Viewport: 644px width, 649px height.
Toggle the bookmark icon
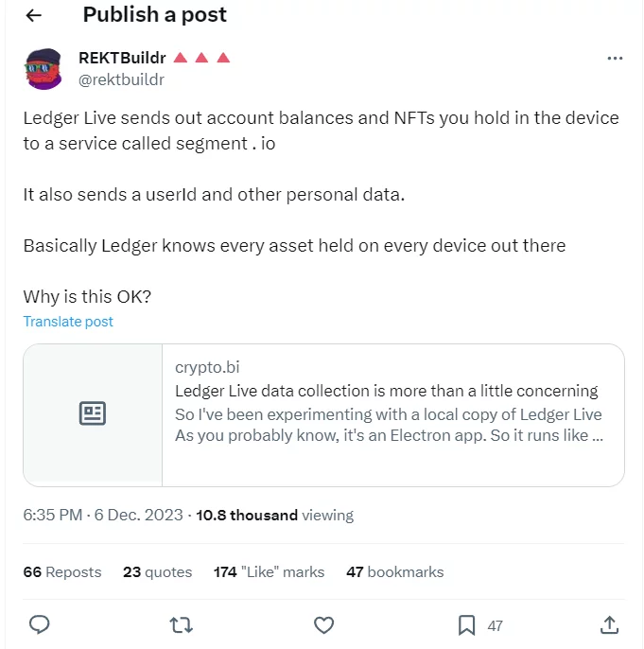coord(467,625)
